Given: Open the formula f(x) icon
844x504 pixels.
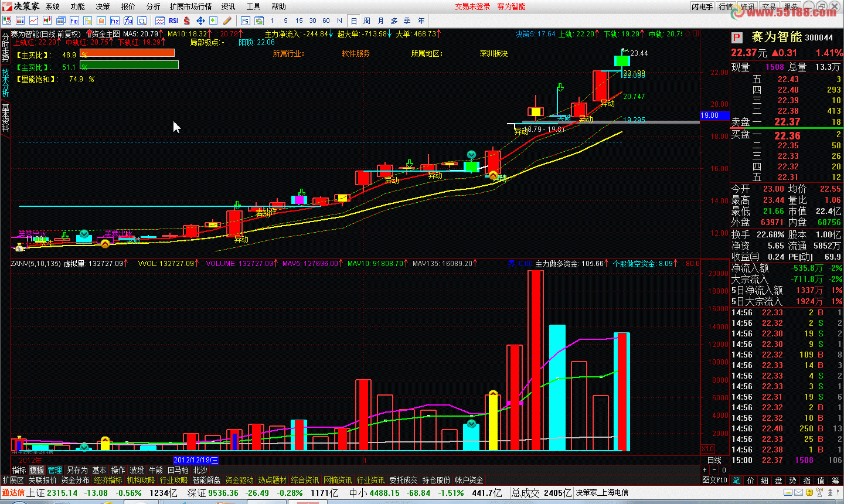Looking at the screenshot, I should pos(128,21).
